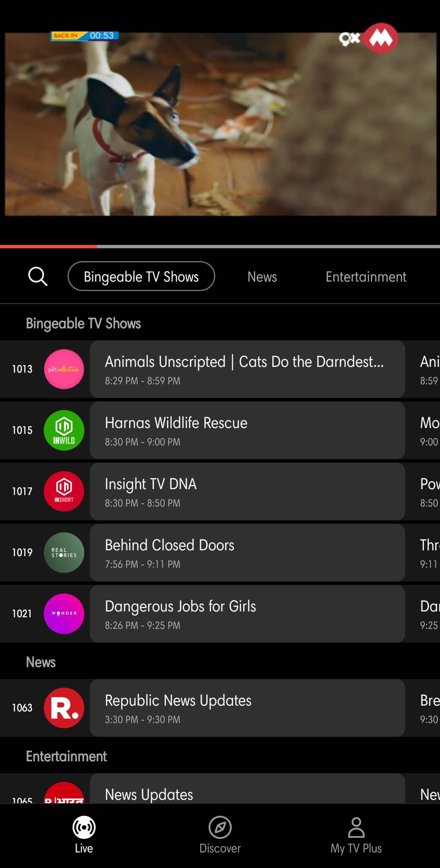The image size is (440, 868).
Task: Switch to the Live tab
Action: (84, 834)
